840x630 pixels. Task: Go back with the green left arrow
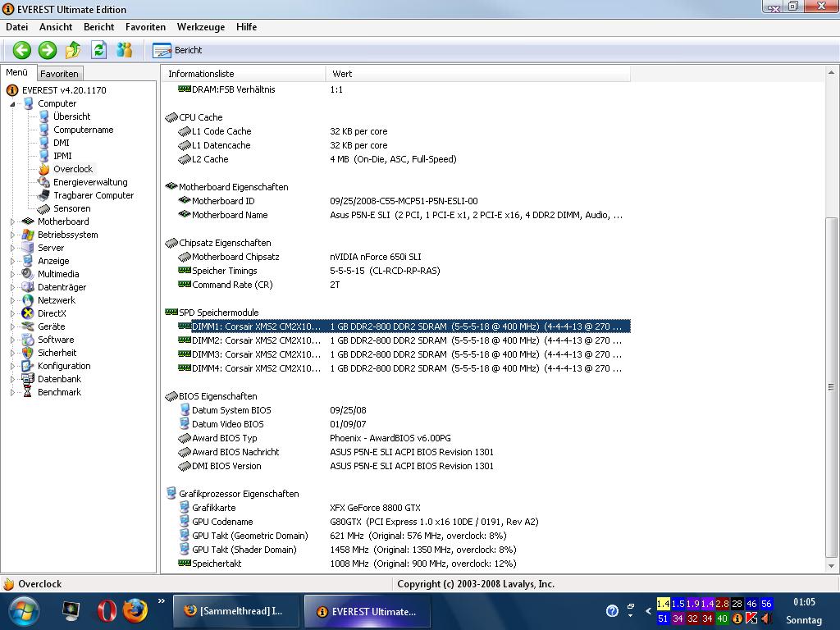click(x=22, y=50)
